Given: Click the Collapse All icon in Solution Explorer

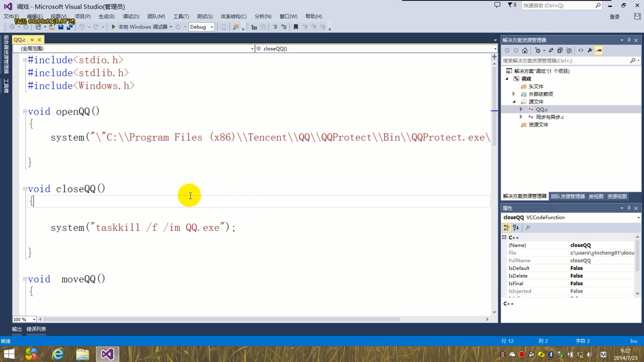Looking at the screenshot, I should click(560, 50).
